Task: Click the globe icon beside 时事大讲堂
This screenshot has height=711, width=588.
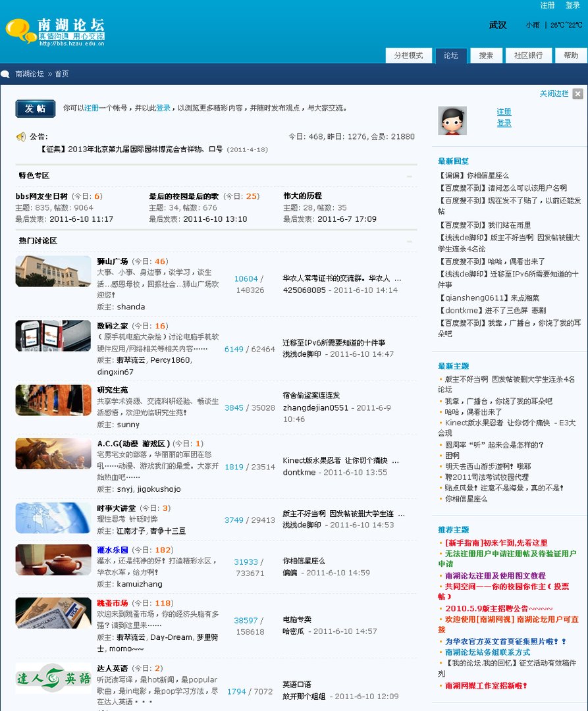Action: [53, 518]
